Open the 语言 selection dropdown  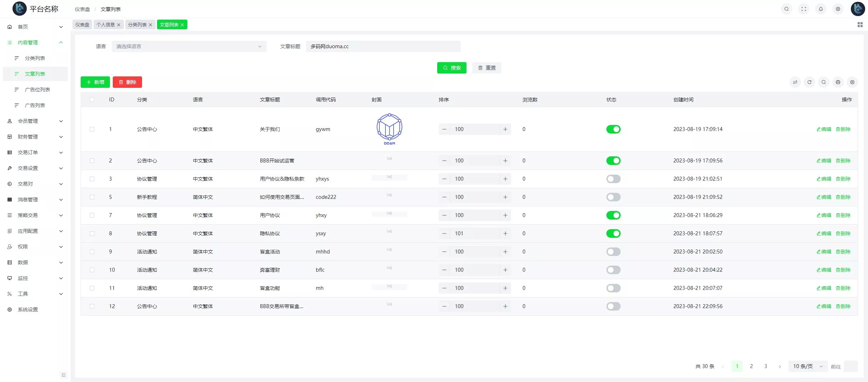(189, 46)
